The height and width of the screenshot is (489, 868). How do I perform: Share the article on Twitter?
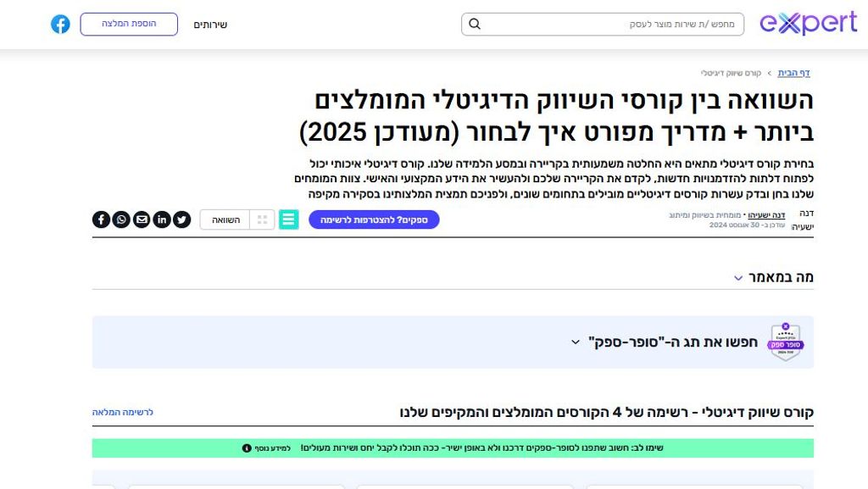(x=182, y=219)
